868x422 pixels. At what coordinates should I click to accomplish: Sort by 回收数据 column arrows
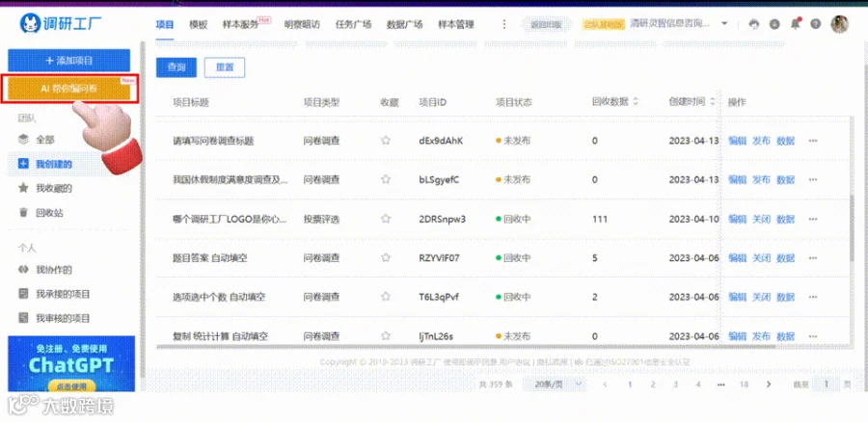point(636,102)
